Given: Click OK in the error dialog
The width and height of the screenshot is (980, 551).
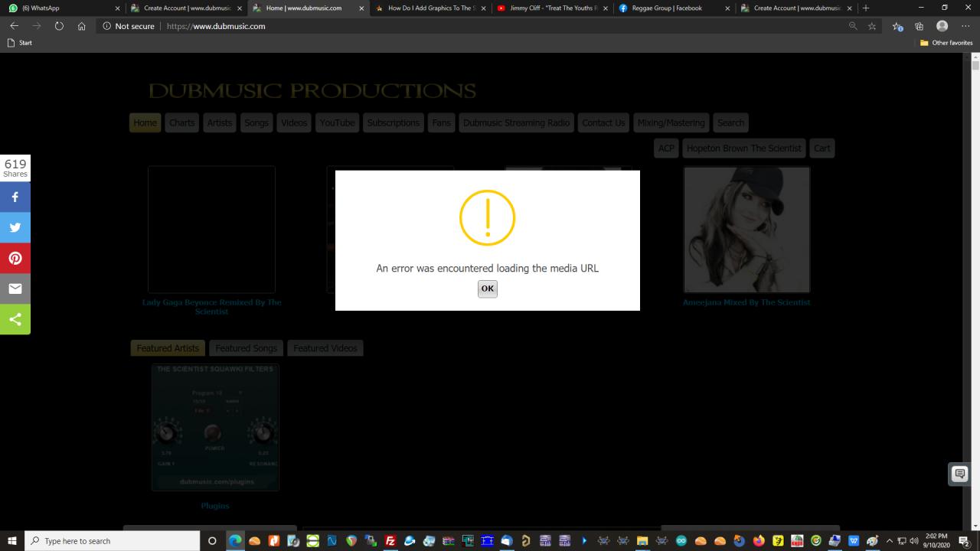Looking at the screenshot, I should 487,289.
